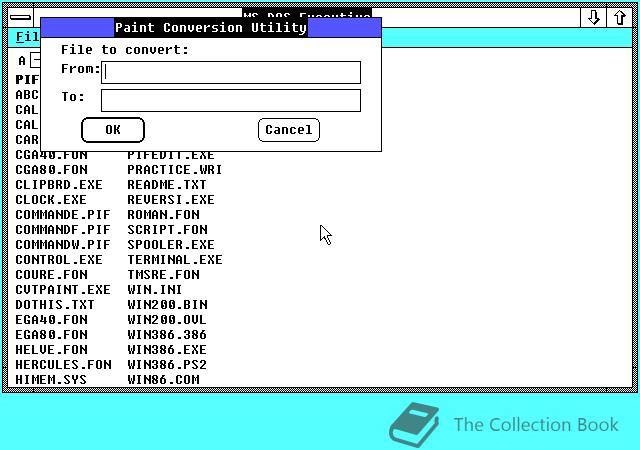Viewport: 640px width, 450px height.
Task: Select COMMANDF.PIF in file list
Action: click(63, 229)
